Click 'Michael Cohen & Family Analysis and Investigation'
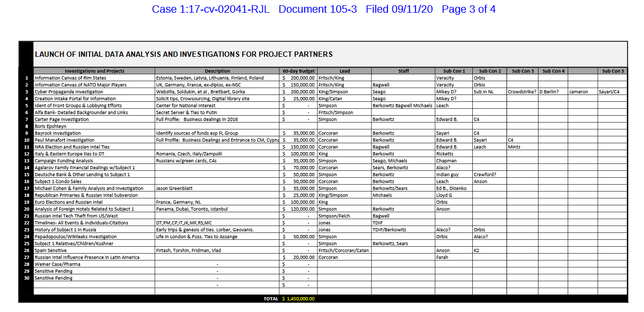644x312 pixels. (94, 188)
